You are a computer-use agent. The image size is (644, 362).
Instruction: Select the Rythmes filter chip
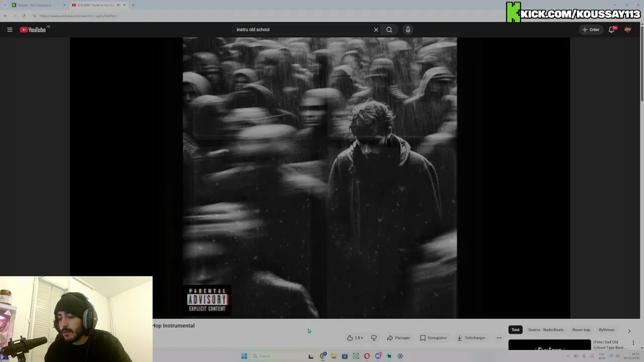606,330
